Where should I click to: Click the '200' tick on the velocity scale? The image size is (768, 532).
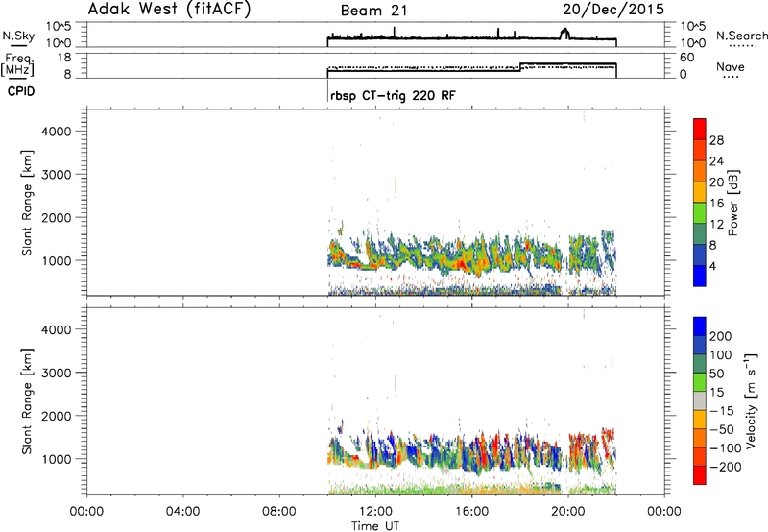pos(721,336)
